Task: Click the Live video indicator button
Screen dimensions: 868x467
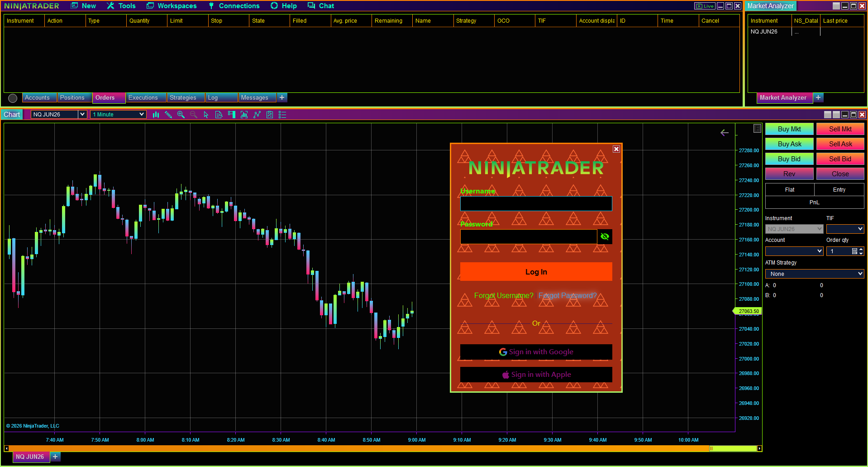Action: [x=705, y=6]
